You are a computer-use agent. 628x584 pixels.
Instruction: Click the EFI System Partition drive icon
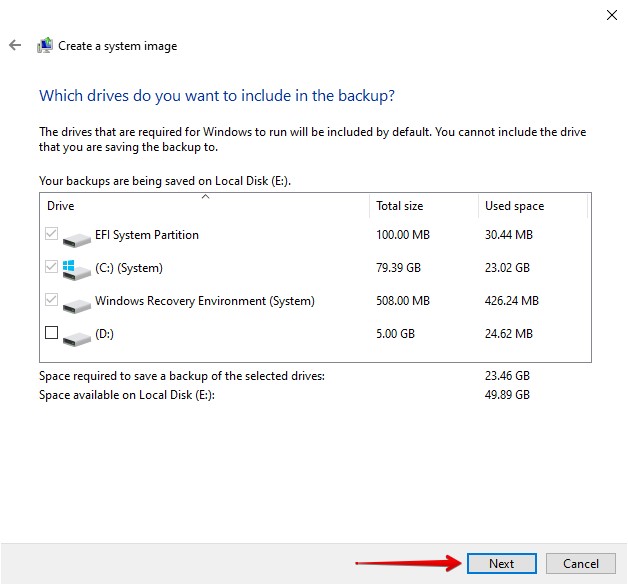click(76, 239)
